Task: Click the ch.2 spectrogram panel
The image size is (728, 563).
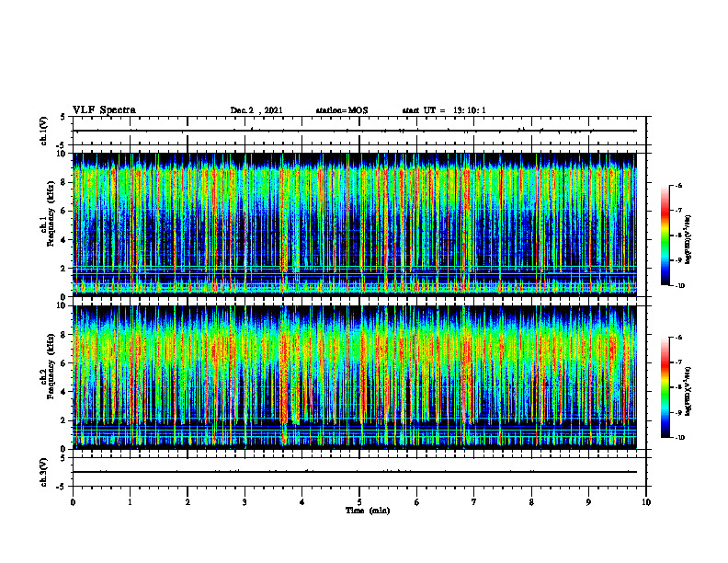Action: coord(355,377)
